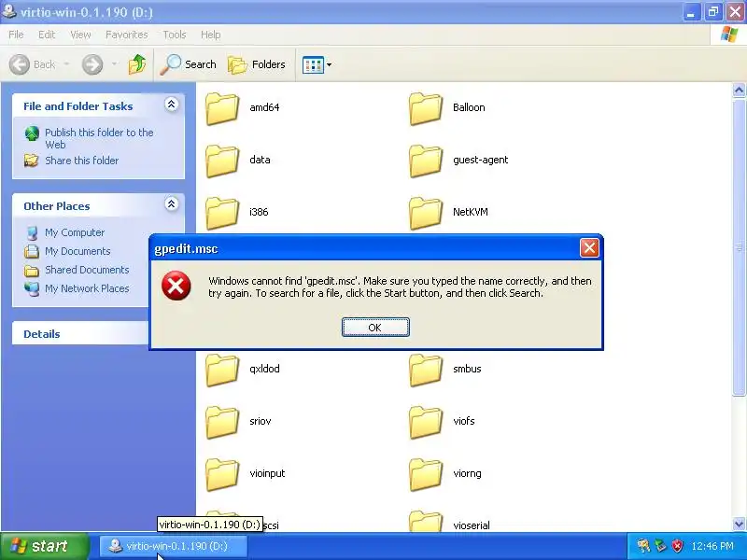Viewport: 747px width, 560px height.
Task: Open My Network Places link
Action: coord(87,288)
